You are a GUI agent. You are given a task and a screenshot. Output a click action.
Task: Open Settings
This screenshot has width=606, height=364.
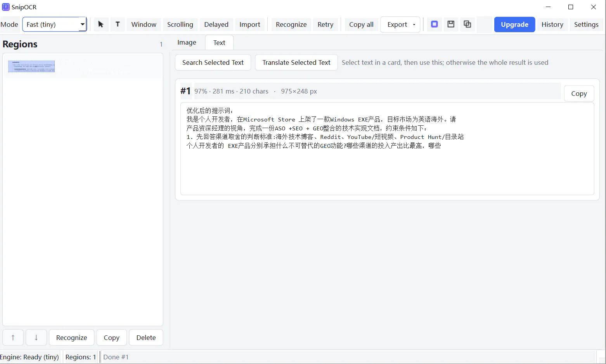tap(586, 24)
